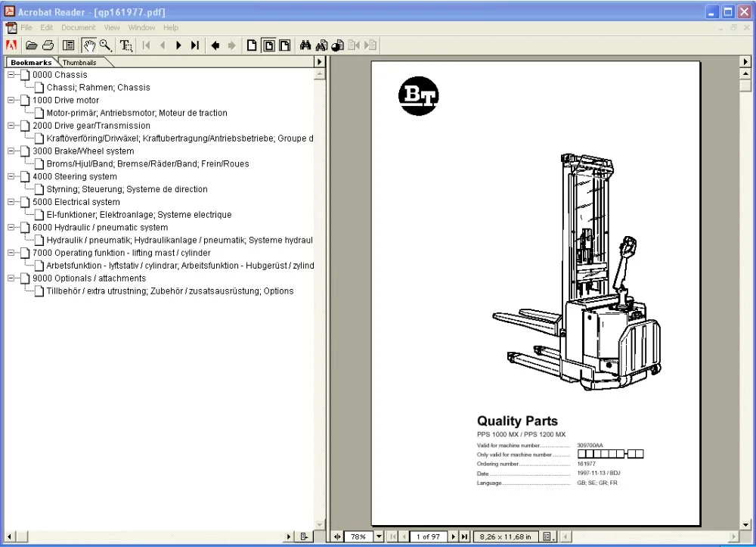
Task: Click the page size 8,26 x 11,68 in box
Action: (505, 536)
